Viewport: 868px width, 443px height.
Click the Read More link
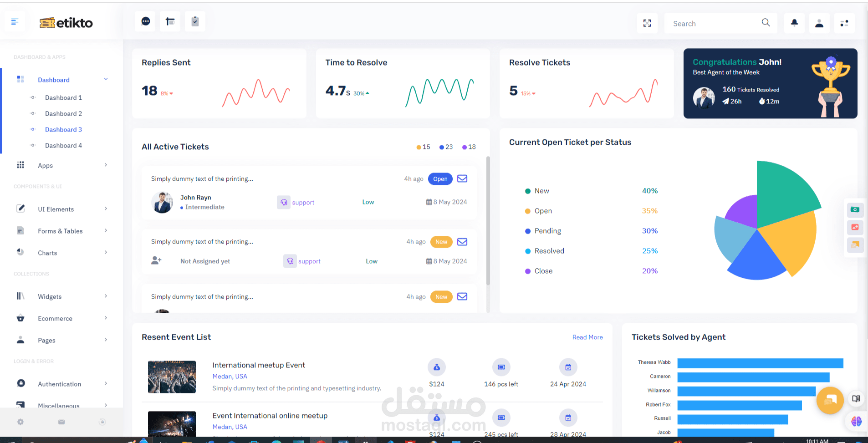587,337
